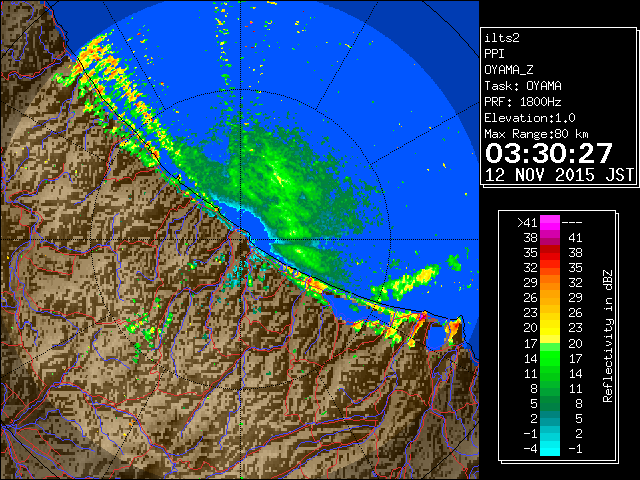Click the 'OYAMA_Z' product name
Viewport: 640px width, 480px height.
[509, 70]
